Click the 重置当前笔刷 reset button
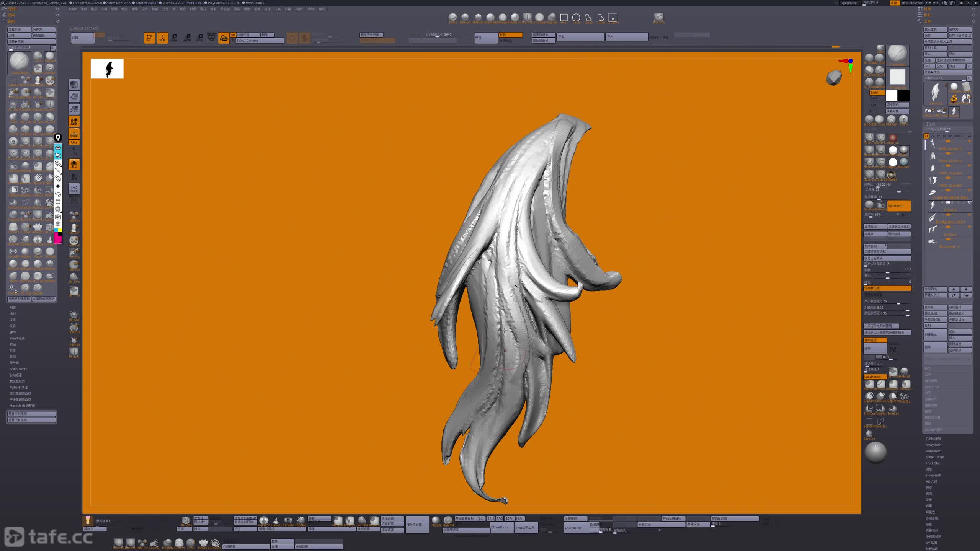The width and height of the screenshot is (980, 551). (x=31, y=414)
